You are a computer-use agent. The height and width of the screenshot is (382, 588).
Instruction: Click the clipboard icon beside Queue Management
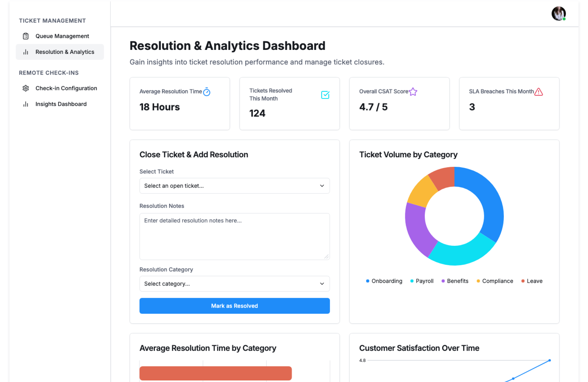(x=26, y=36)
